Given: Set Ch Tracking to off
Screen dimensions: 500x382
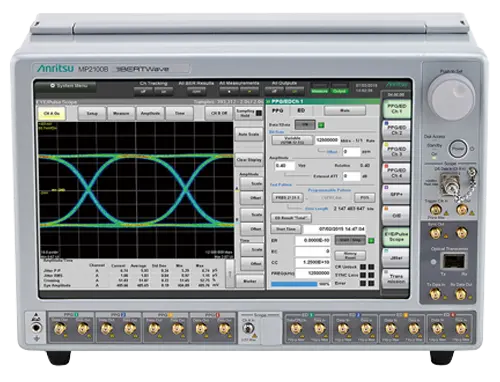Looking at the screenshot, I should (x=143, y=91).
